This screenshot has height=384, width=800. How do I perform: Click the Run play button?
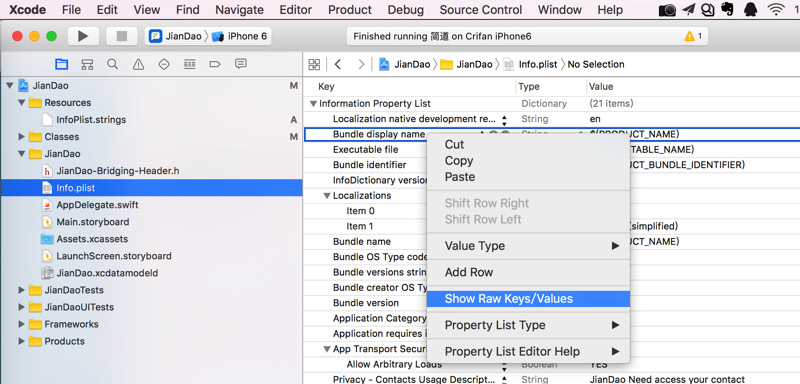83,36
